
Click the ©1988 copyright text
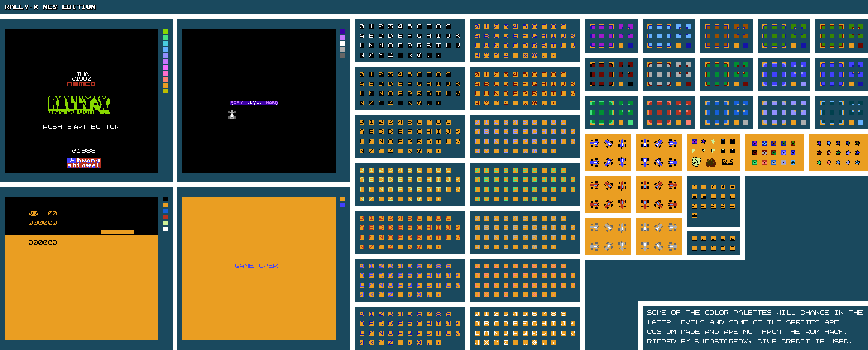[83, 150]
